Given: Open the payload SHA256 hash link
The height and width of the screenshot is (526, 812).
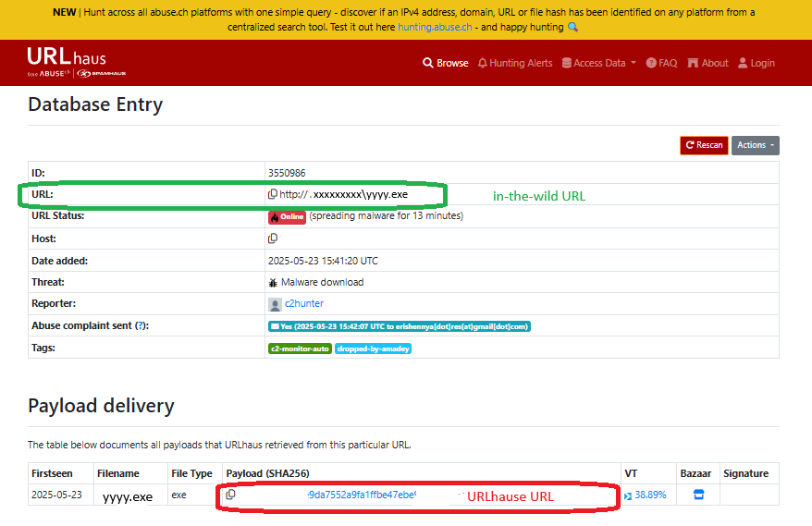Looking at the screenshot, I should pyautogui.click(x=362, y=495).
